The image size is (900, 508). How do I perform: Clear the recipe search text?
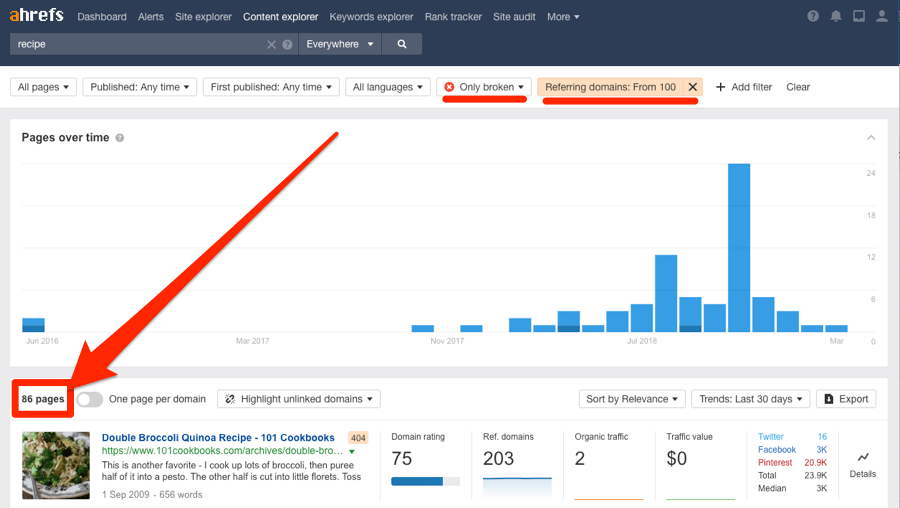[x=271, y=45]
